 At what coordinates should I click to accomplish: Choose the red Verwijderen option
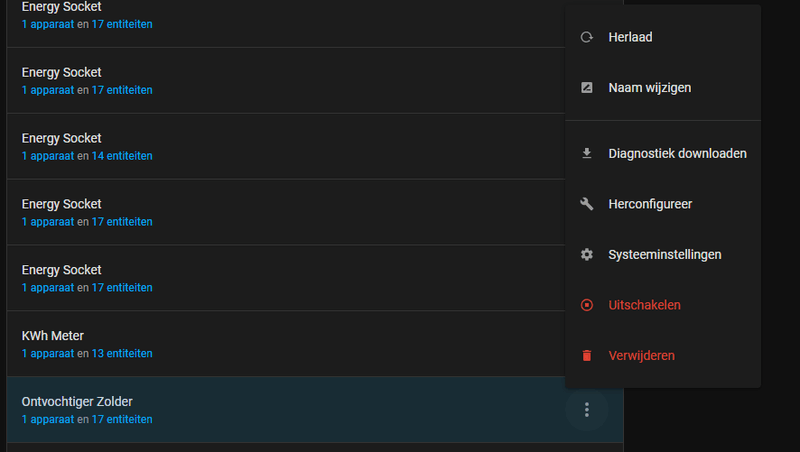(x=641, y=356)
